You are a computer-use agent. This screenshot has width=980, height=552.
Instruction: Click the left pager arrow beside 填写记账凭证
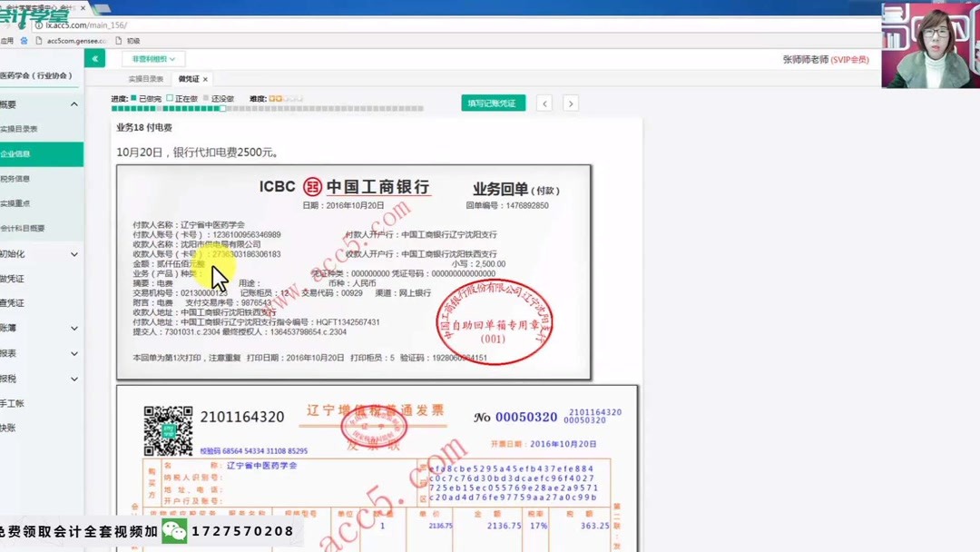tap(543, 103)
